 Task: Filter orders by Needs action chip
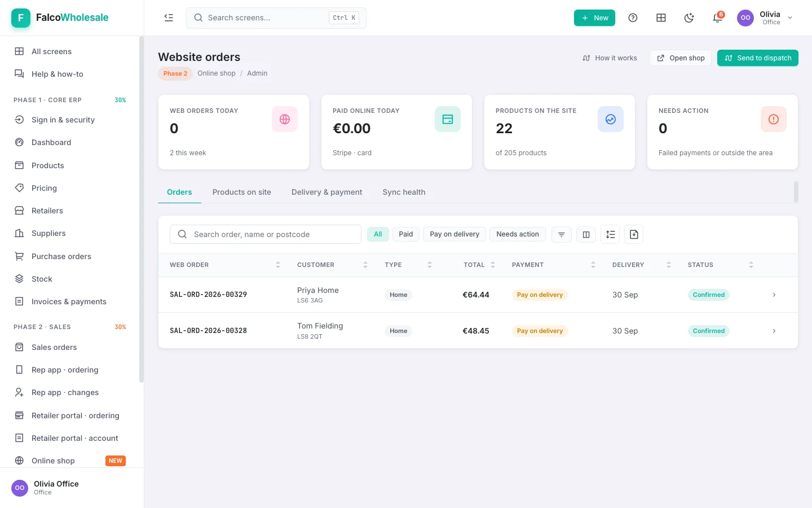[518, 234]
